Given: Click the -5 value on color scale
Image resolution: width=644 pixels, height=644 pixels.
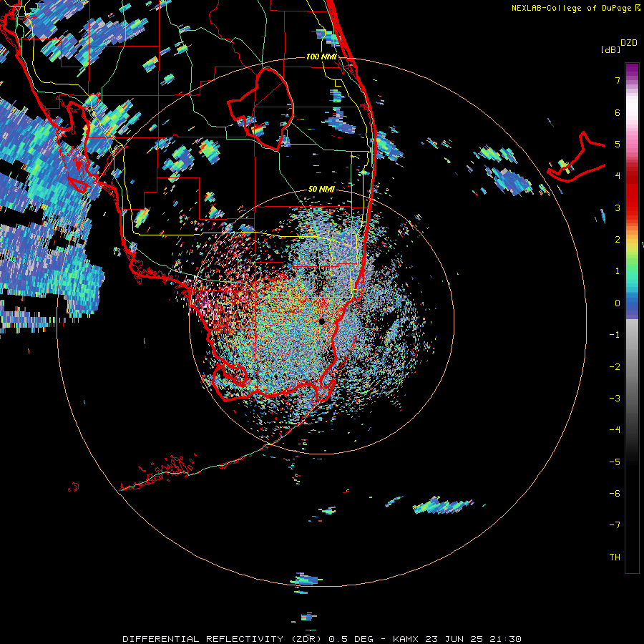Looking at the screenshot, I should [615, 462].
